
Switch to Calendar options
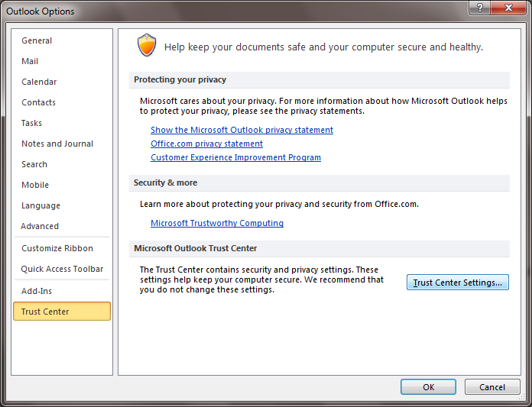tap(39, 82)
